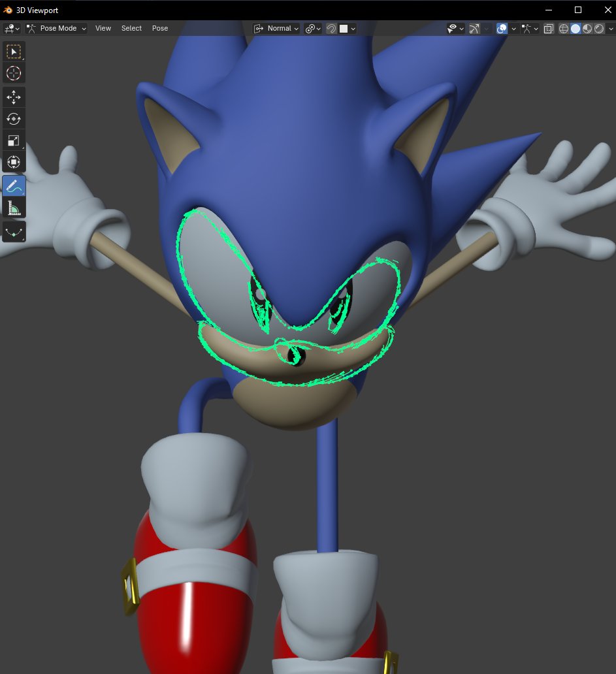Open the pose overlay options dropdown
The height and width of the screenshot is (674, 616).
(530, 28)
